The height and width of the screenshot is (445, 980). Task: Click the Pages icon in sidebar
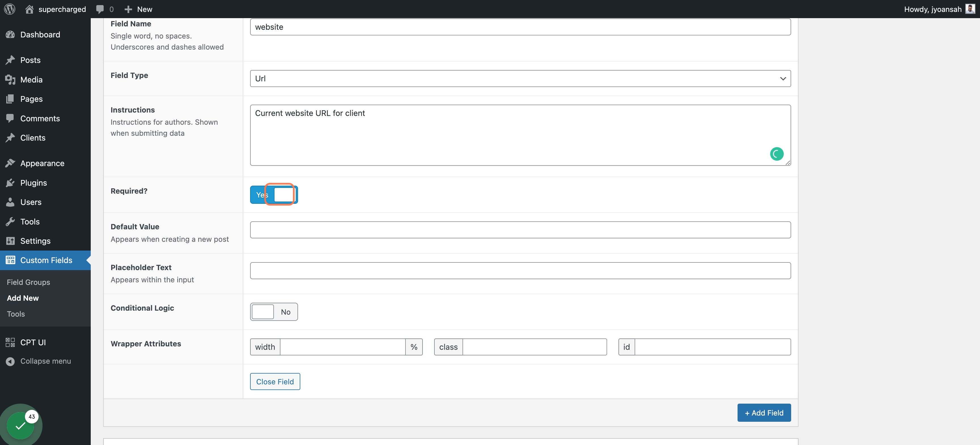[10, 99]
